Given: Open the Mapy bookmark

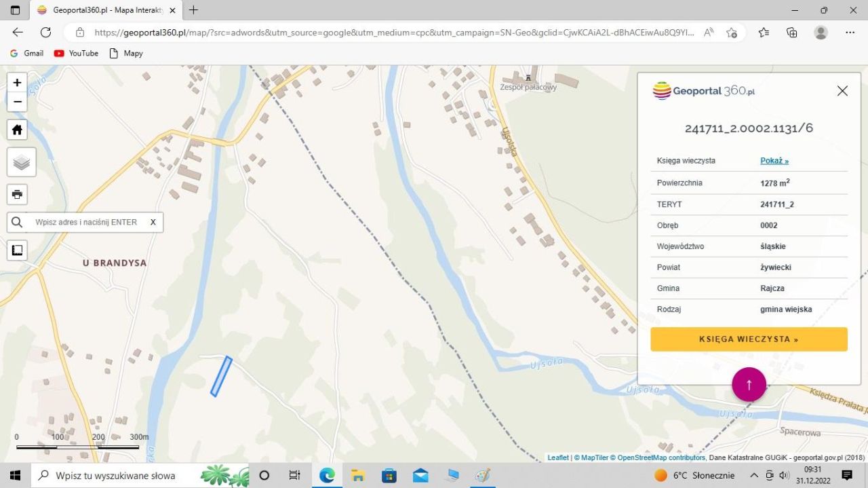Looking at the screenshot, I should pos(126,53).
